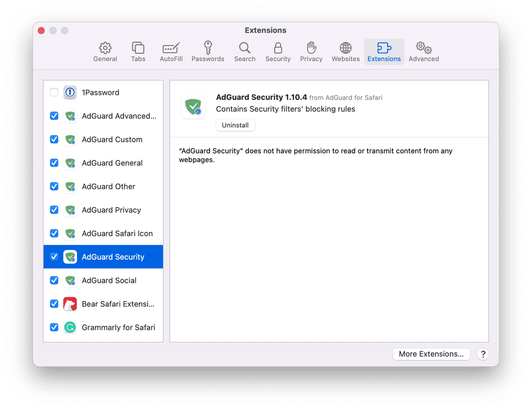Open the Passwords key icon
532x410 pixels.
[x=208, y=52]
